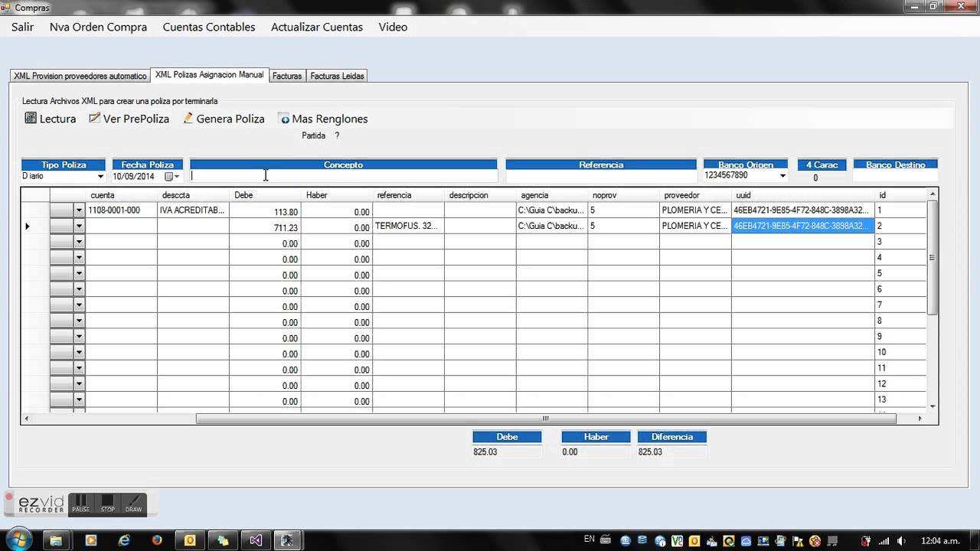Open Firefox from taskbar
This screenshot has height=551, width=980.
click(x=157, y=540)
